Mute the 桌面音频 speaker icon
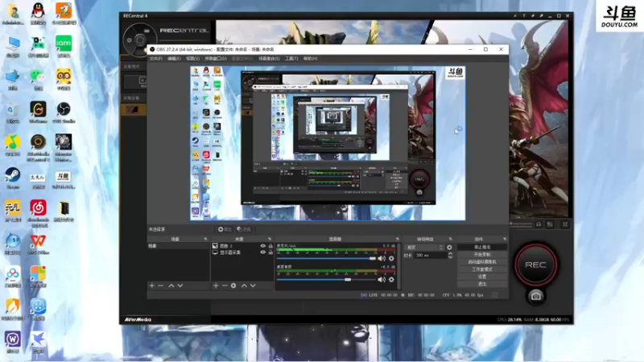644x362 pixels. coord(382,279)
